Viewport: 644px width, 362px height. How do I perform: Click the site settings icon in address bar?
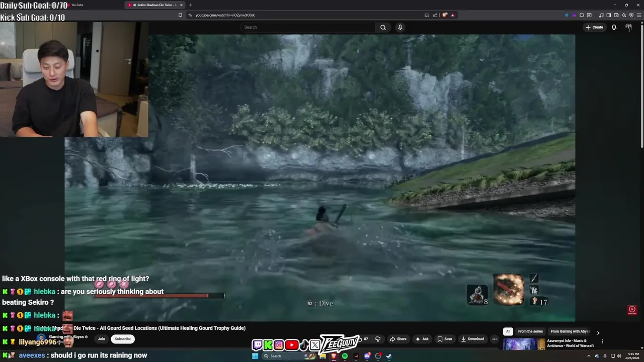(x=190, y=15)
